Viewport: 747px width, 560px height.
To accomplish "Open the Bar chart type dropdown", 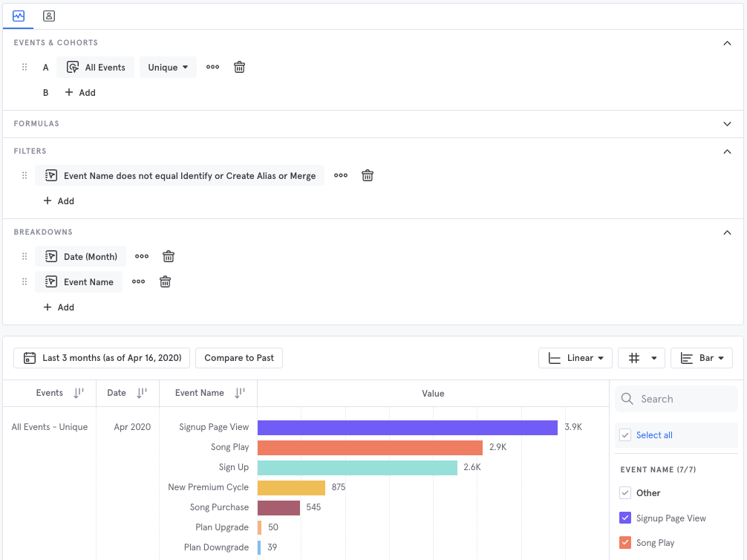I will point(701,358).
